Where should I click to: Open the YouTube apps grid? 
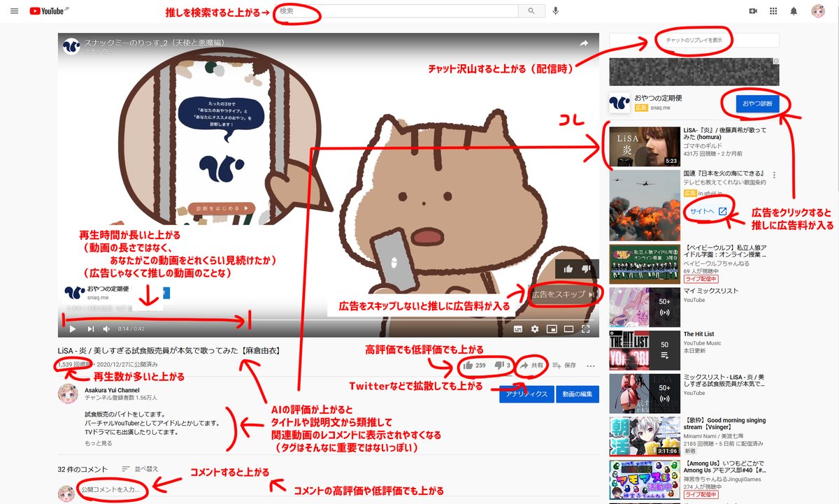coord(773,11)
